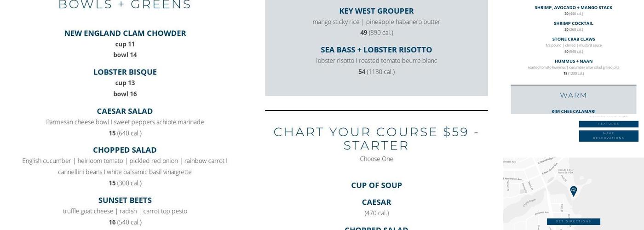Click the Warm section header
Image resolution: width=644 pixels, height=230 pixels.
573,95
